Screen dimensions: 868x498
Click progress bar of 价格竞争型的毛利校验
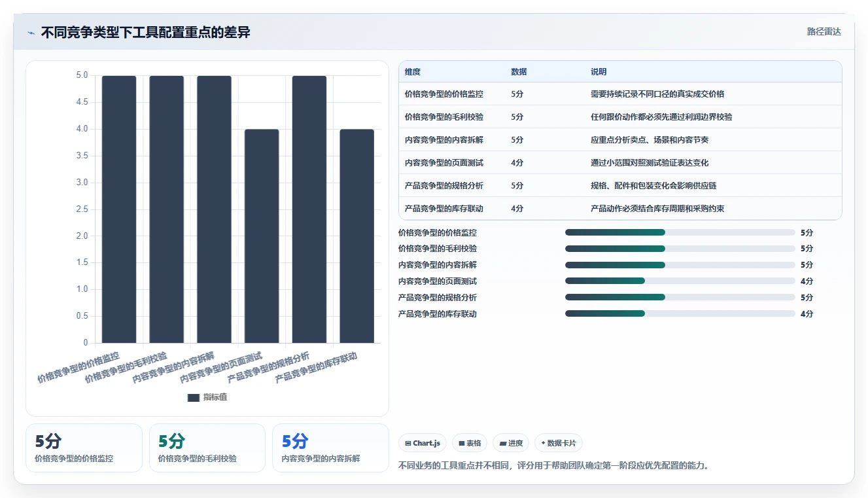[680, 249]
